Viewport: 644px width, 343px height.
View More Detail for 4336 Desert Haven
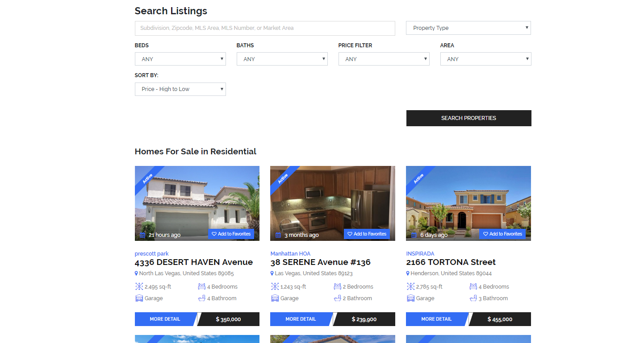point(165,319)
